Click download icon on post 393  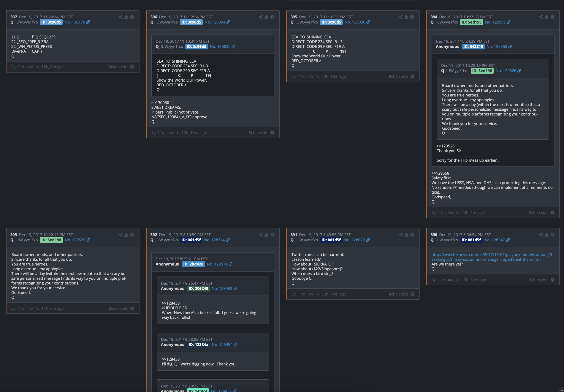(x=126, y=235)
